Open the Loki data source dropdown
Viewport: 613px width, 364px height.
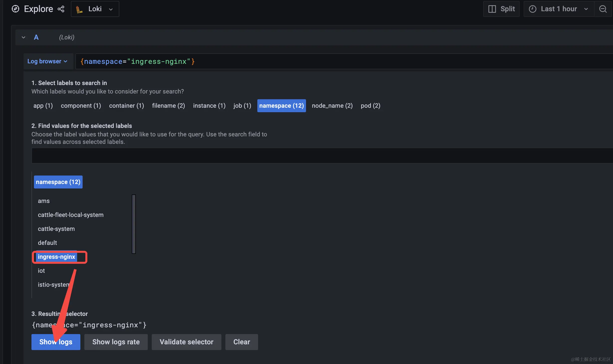coord(95,9)
